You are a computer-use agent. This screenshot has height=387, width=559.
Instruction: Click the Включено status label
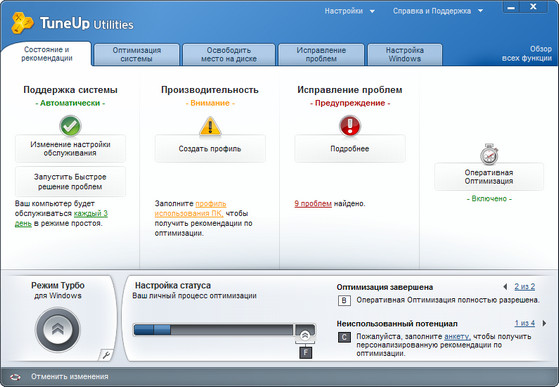[x=489, y=198]
